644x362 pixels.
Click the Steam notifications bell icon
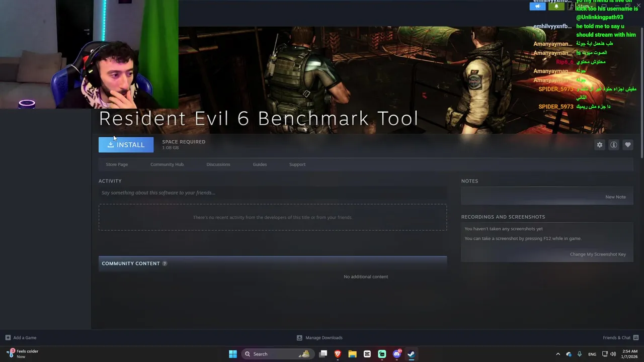point(556,7)
